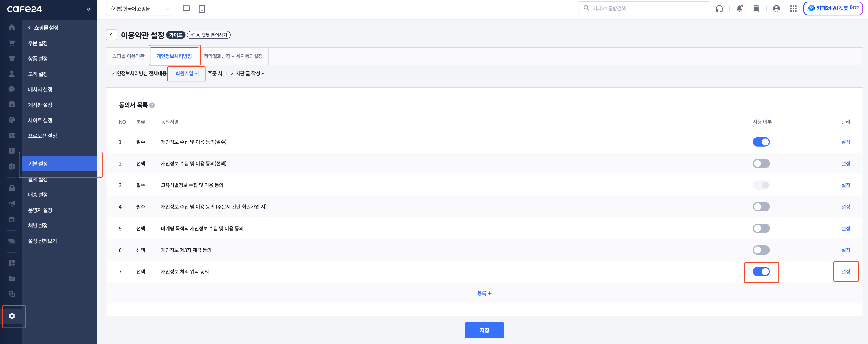Collapse the sidebar with double chevron
Screen dimensions: 868x344
pos(89,9)
